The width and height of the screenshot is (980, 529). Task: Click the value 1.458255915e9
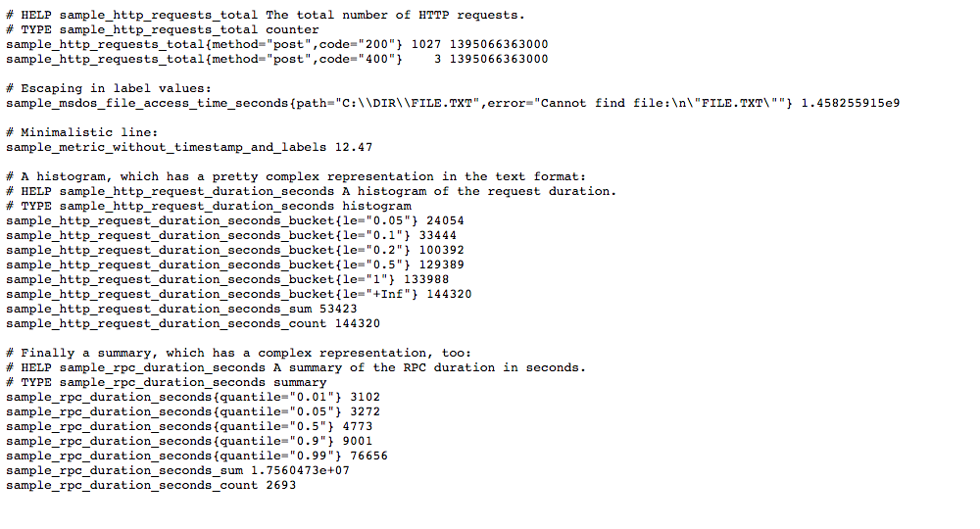(850, 103)
